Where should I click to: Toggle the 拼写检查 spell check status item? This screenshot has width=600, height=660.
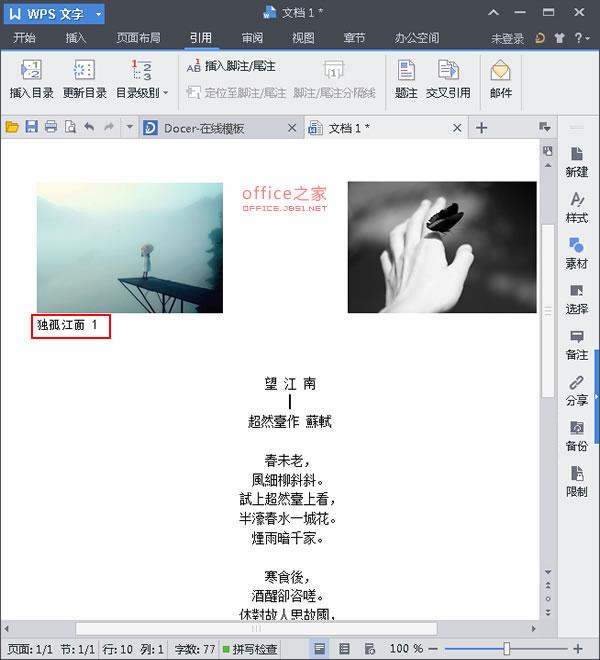pos(249,649)
